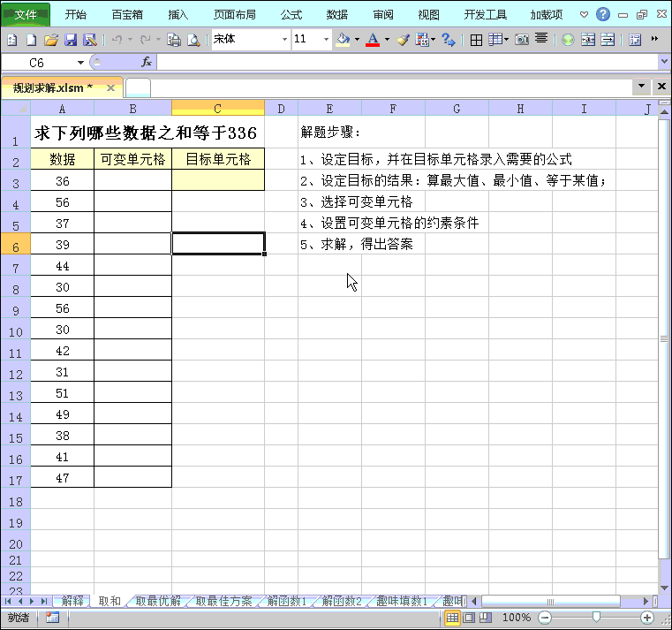Open the Name Box dropdown arrow

(x=80, y=63)
